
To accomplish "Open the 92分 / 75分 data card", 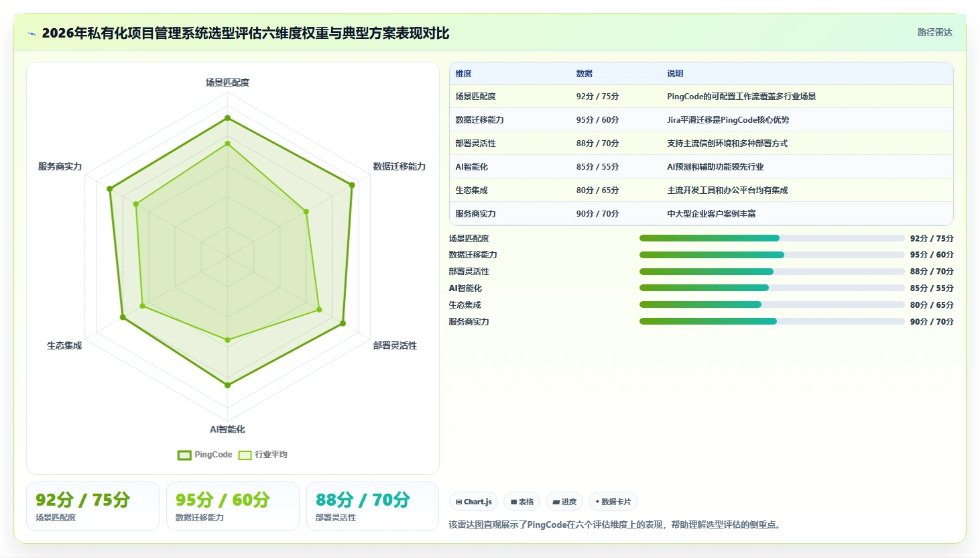I will pyautogui.click(x=93, y=506).
